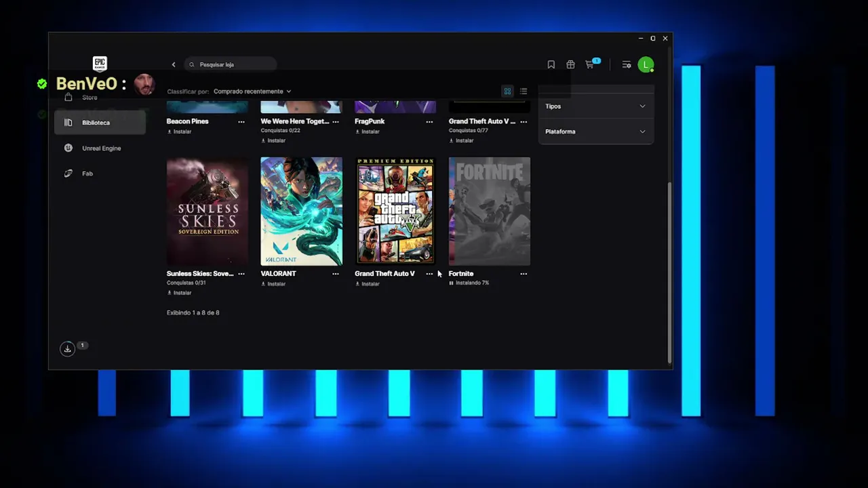Open the downloads icon at bottom left
This screenshot has height=488, width=868.
click(67, 348)
